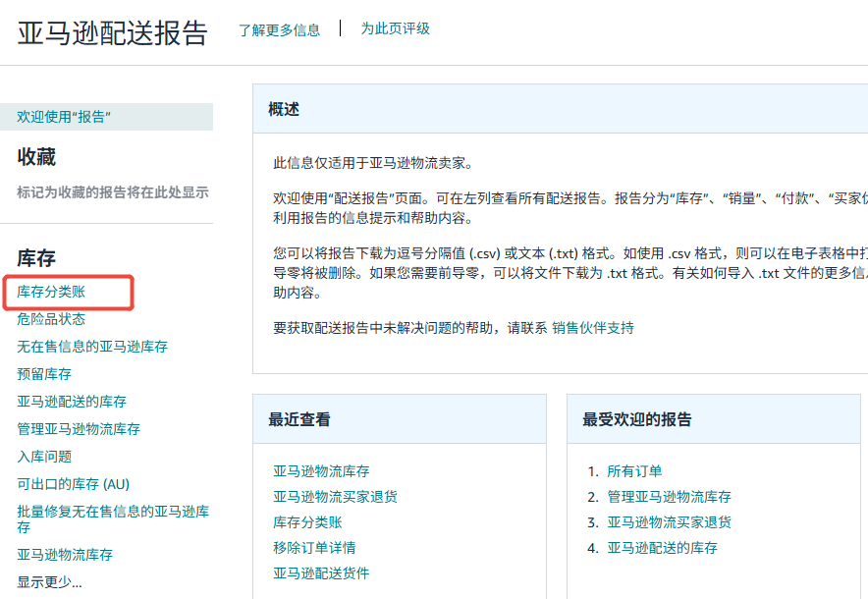The width and height of the screenshot is (868, 599).
Task: Click the text 此信息仅适用于亚马逊物流卖家。
Action: tap(373, 163)
